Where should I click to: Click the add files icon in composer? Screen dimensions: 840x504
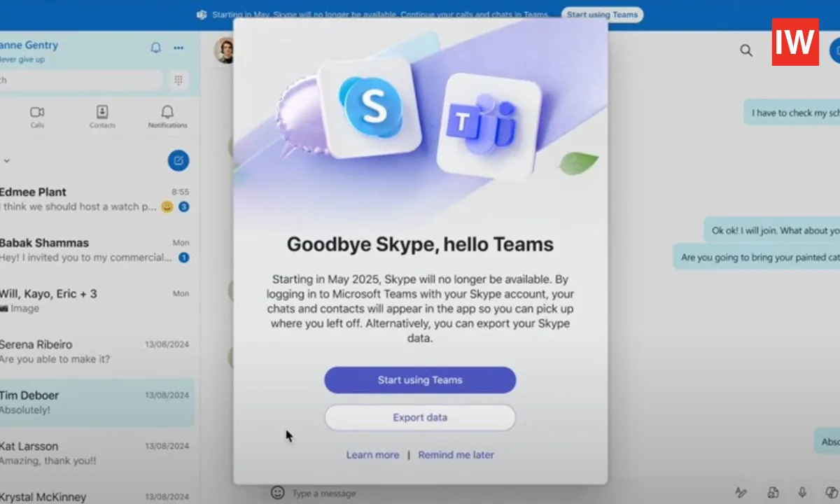pyautogui.click(x=773, y=493)
